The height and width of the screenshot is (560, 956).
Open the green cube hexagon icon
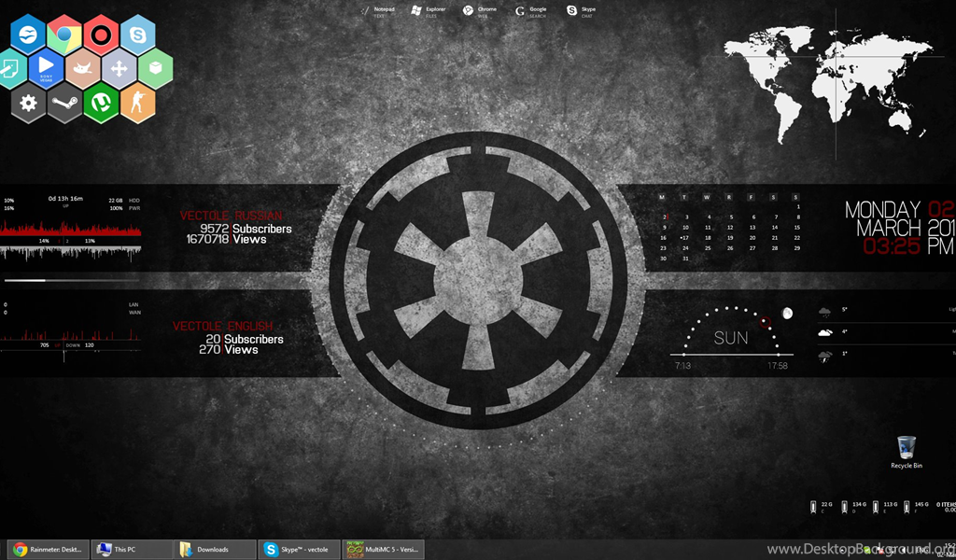[156, 69]
